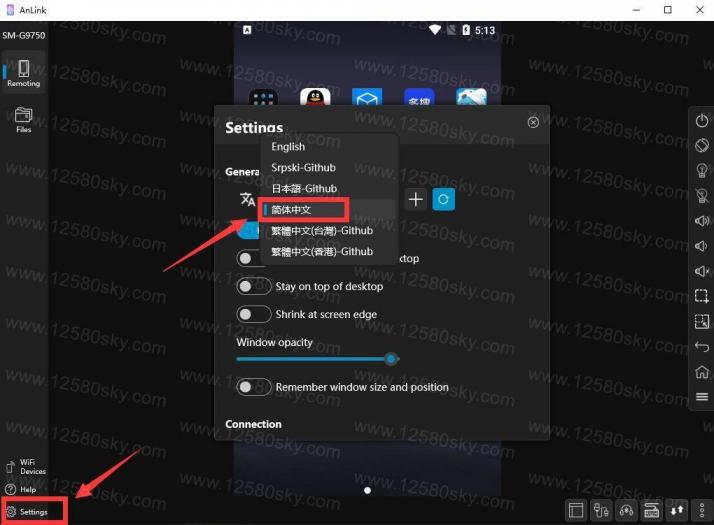Select 繁體中文(台灣)-Github language option
The height and width of the screenshot is (525, 714).
pyautogui.click(x=329, y=230)
